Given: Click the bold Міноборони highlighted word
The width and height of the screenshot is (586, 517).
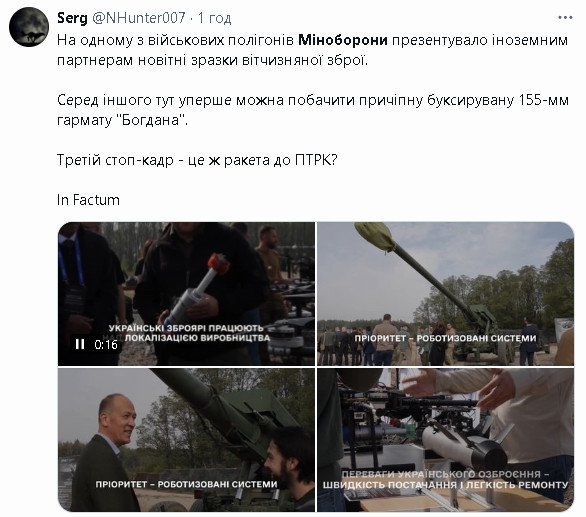Looking at the screenshot, I should pyautogui.click(x=343, y=40).
